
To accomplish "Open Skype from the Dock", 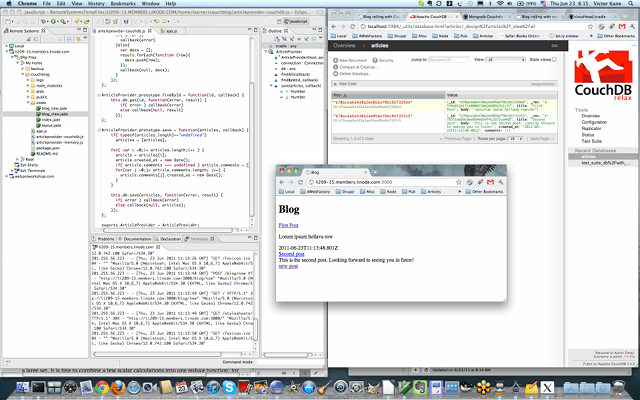I will (x=229, y=387).
